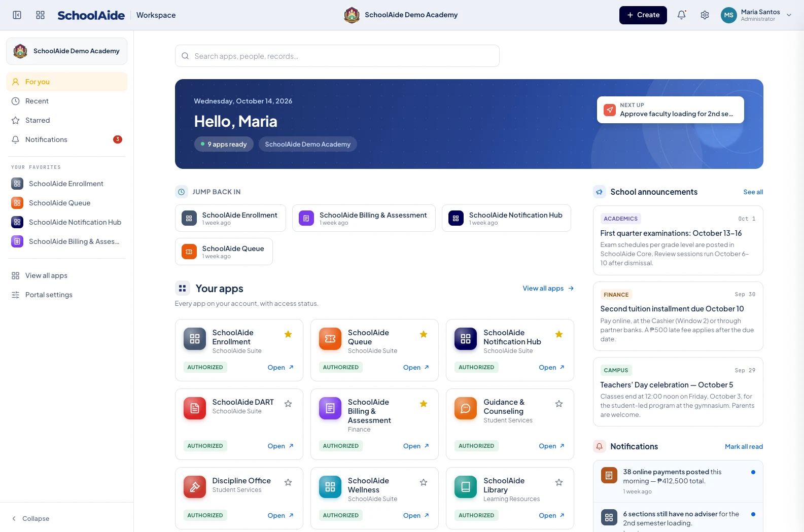Click Guidance & Counseling app icon
Screen dimensions: 804x532
coord(466,408)
